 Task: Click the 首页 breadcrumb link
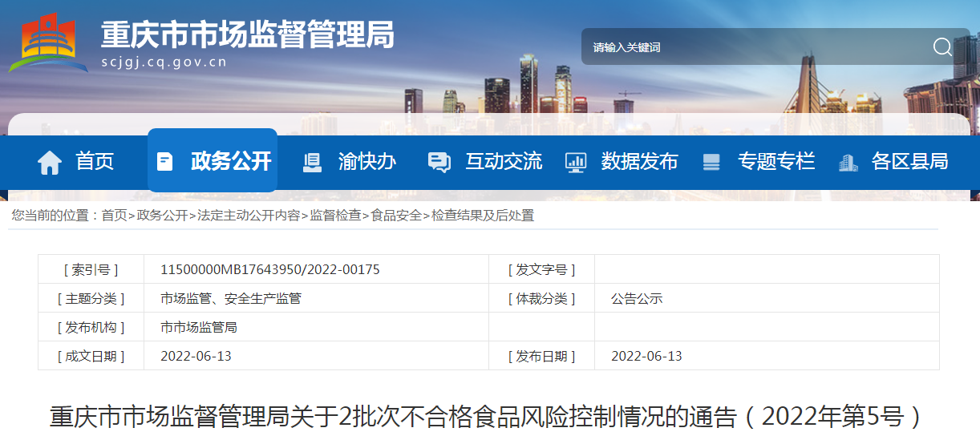114,216
